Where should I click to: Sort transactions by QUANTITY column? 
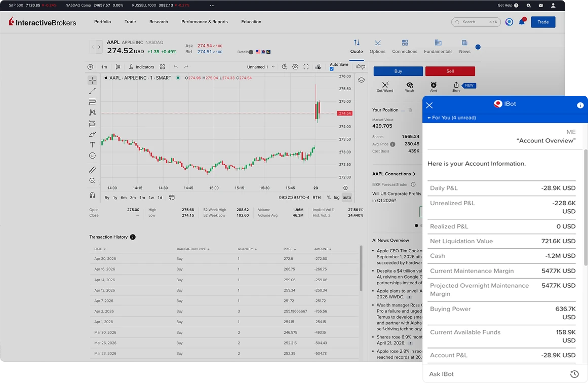click(x=247, y=249)
